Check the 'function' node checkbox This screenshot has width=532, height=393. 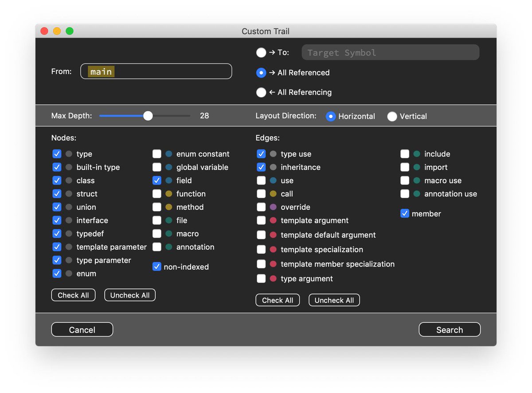click(x=157, y=194)
